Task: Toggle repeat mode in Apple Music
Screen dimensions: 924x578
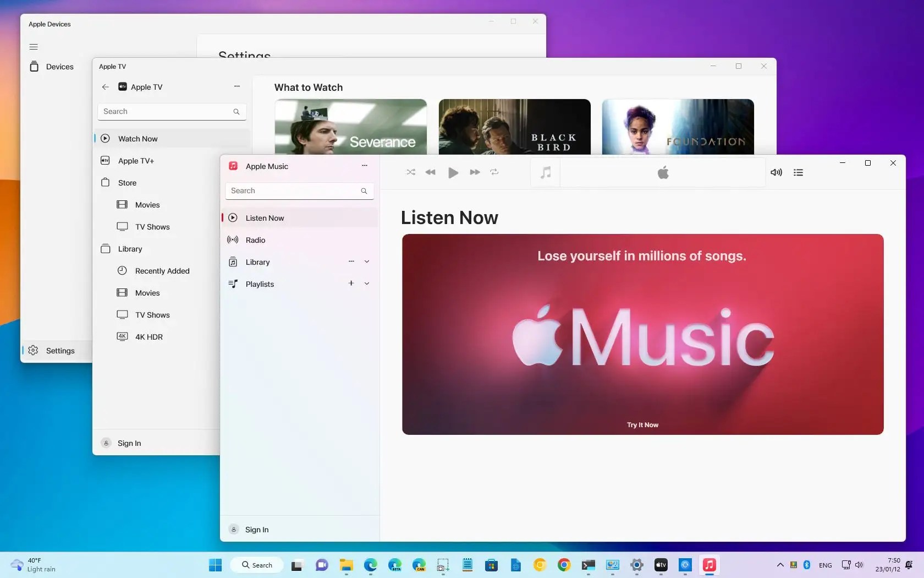Action: click(x=494, y=172)
